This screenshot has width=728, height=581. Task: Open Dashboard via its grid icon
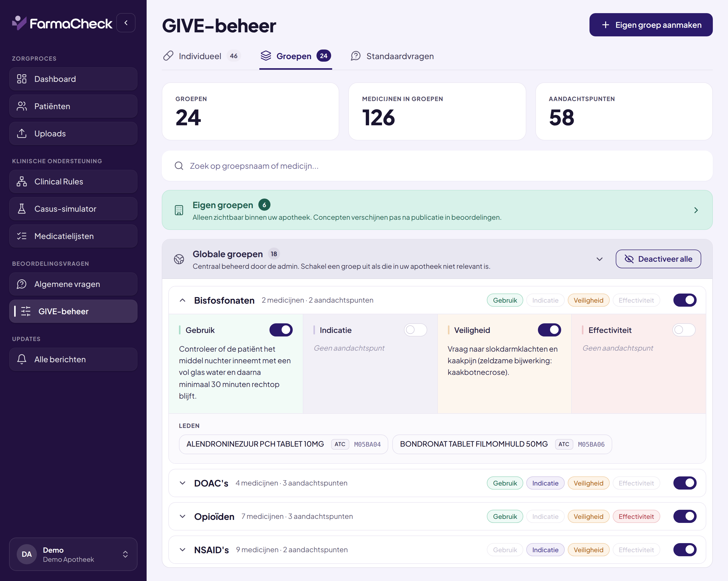click(21, 79)
